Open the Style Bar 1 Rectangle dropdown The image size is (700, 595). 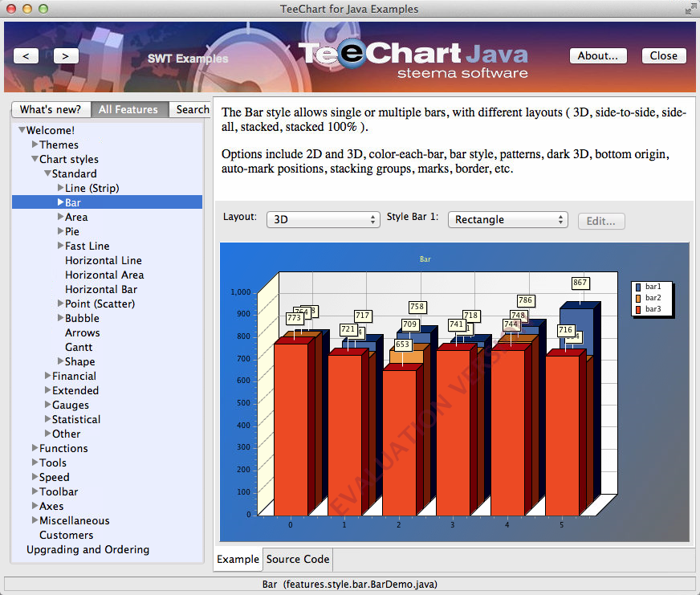pos(508,220)
